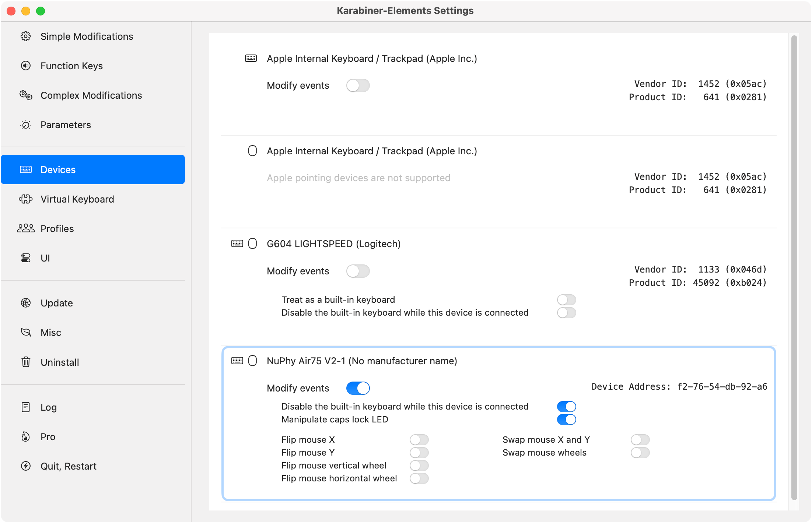
Task: Toggle Flip mouse vertical wheel
Action: 419,466
